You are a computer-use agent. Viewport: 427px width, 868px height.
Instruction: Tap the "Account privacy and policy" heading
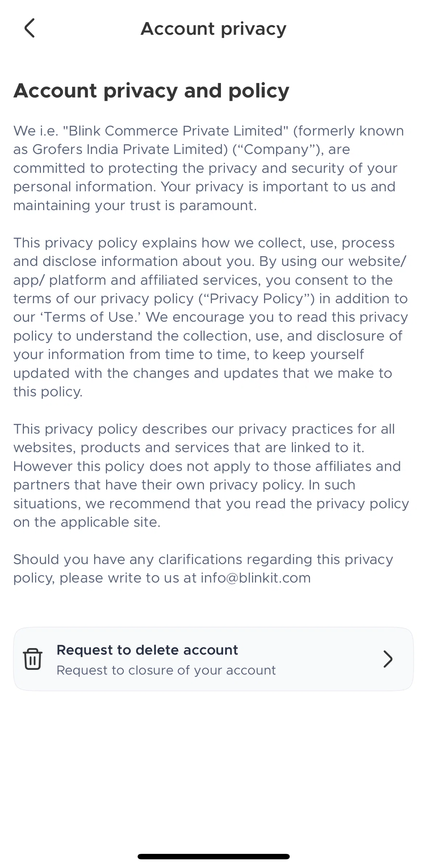point(151,91)
